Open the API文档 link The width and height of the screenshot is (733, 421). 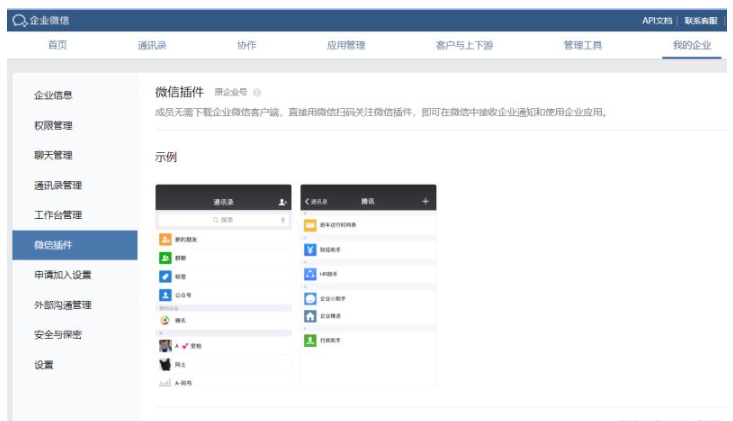[x=656, y=21]
